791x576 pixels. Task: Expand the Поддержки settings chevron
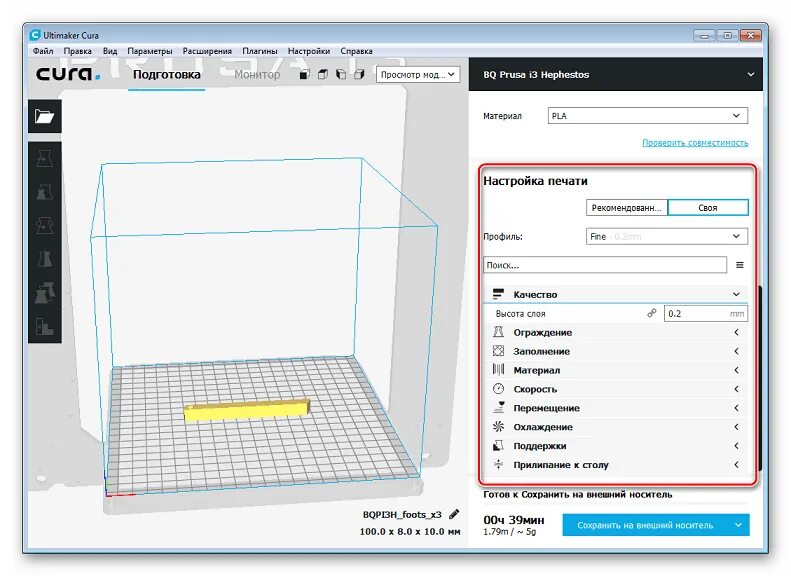click(x=737, y=446)
